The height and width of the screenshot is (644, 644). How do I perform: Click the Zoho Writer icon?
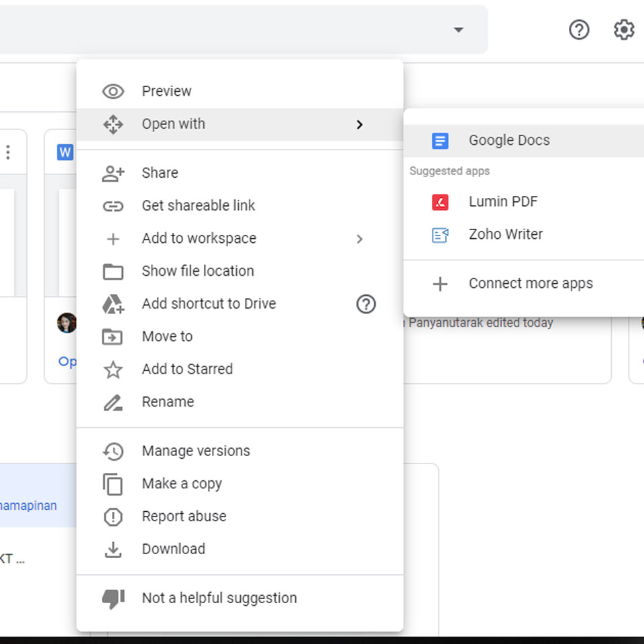[440, 235]
